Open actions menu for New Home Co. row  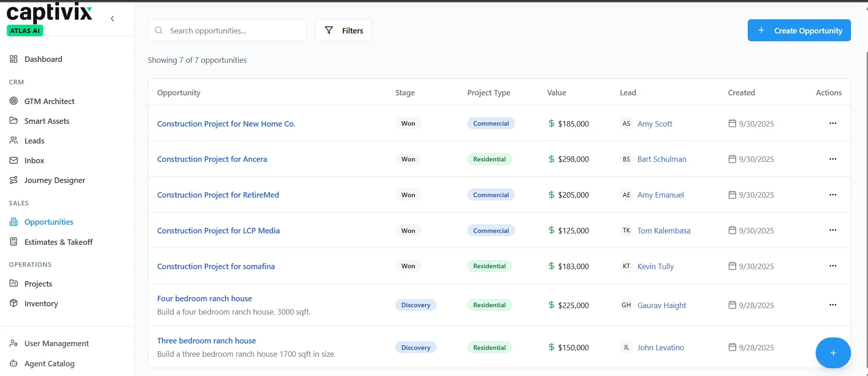point(833,123)
